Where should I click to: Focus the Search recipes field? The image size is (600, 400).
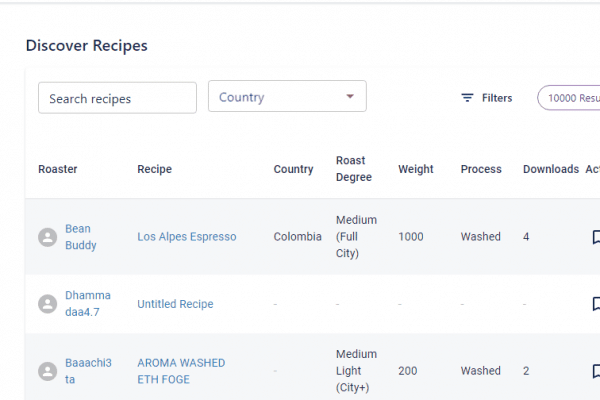click(x=117, y=98)
